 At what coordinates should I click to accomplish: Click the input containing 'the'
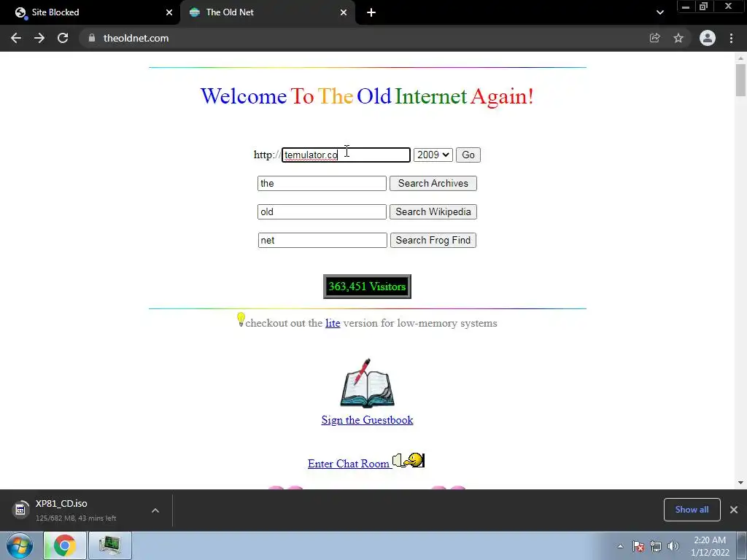point(322,183)
